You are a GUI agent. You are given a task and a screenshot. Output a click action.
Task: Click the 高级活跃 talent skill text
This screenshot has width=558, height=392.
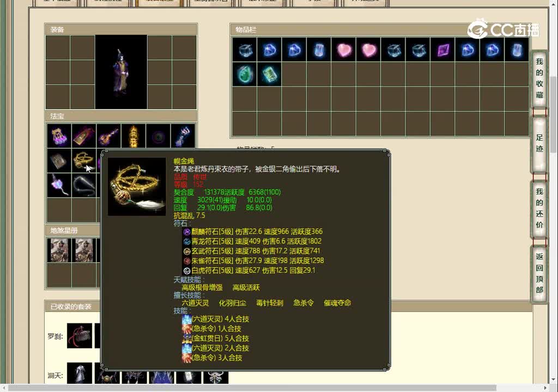[x=246, y=287]
